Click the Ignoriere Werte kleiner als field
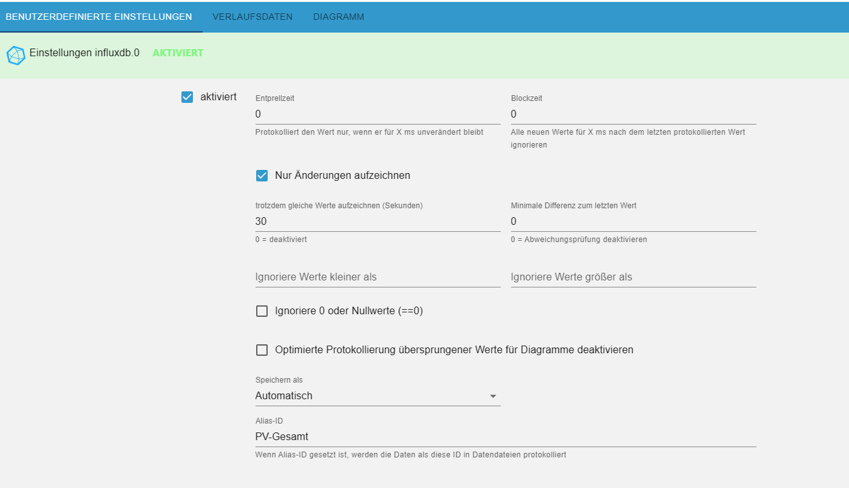This screenshot has height=504, width=849. pos(378,277)
